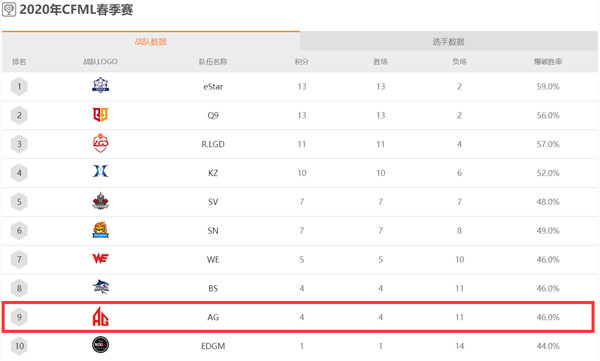The width and height of the screenshot is (600, 361).
Task: Click the 战队LOGO column header
Action: (100, 62)
